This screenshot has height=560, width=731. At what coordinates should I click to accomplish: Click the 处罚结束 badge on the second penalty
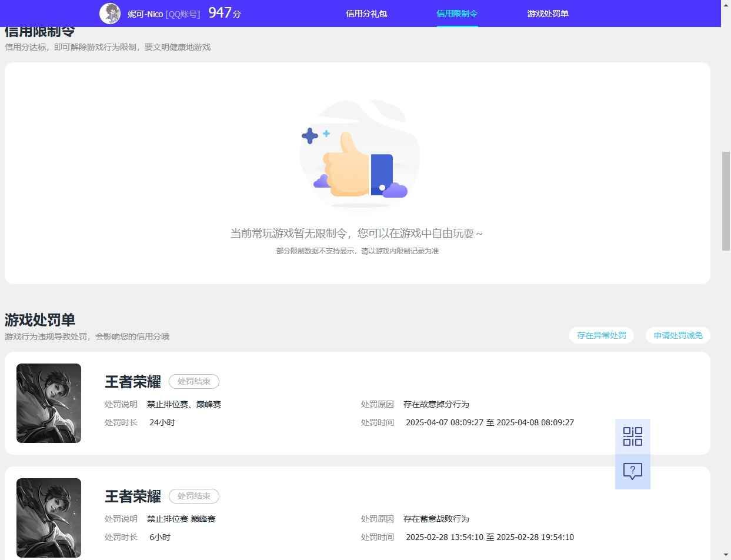(194, 496)
